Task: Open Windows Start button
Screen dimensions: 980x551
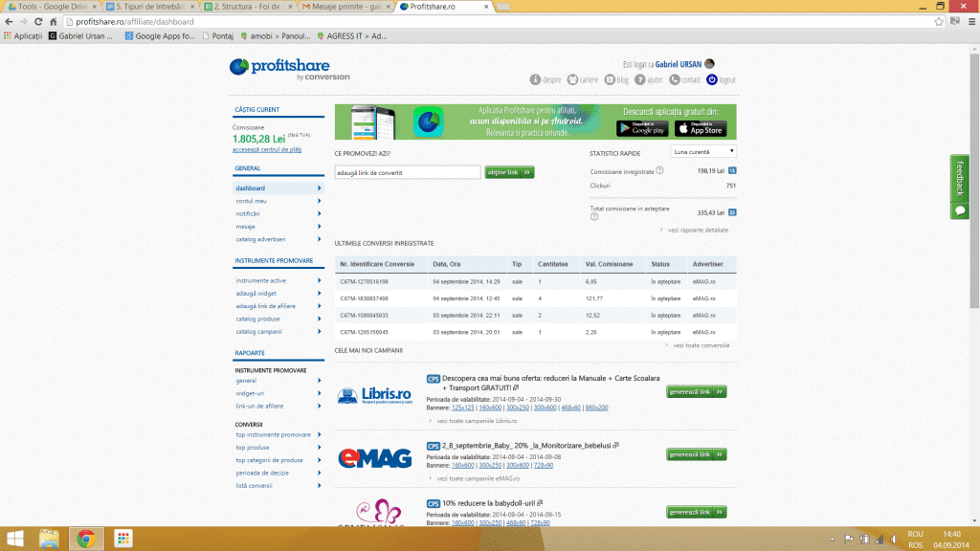Action: pyautogui.click(x=15, y=539)
